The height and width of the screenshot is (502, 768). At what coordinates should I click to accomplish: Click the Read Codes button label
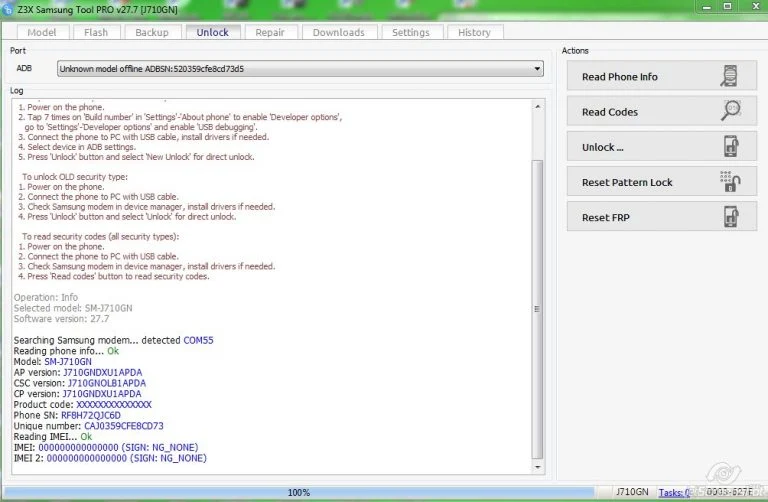pos(610,112)
